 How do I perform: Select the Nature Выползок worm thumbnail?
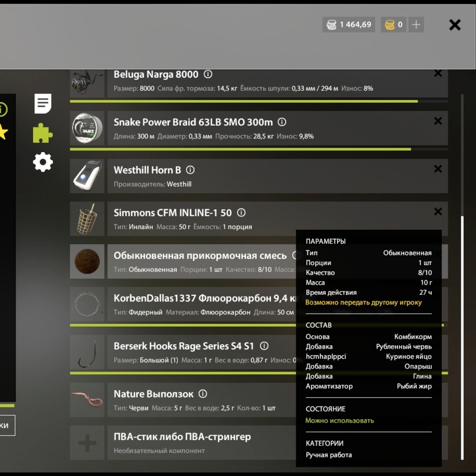pos(87,400)
